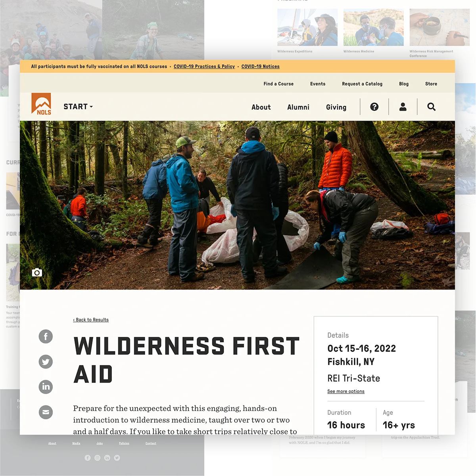
Task: Open COVID-19 Practices & Policy link
Action: tap(204, 66)
